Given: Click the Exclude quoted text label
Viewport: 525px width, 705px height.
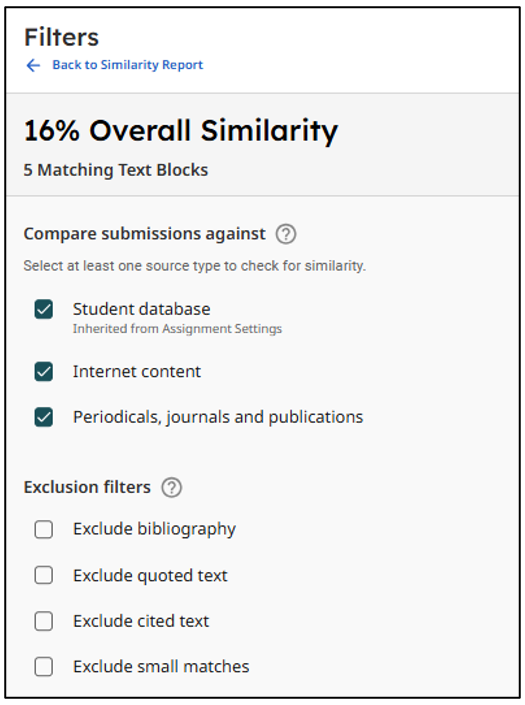Looking at the screenshot, I should click(150, 576).
